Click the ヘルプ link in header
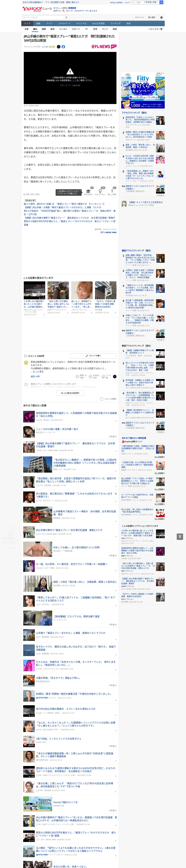The height and width of the screenshot is (868, 186). pos(127,2)
